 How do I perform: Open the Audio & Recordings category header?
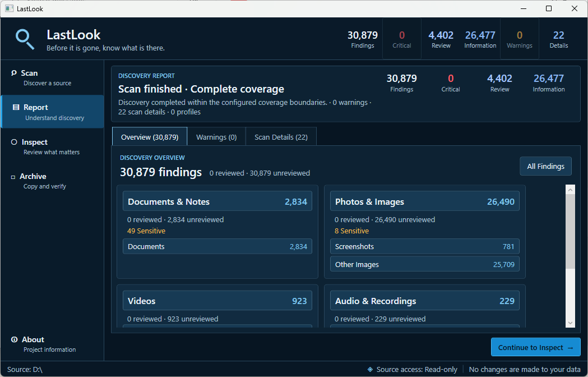pyautogui.click(x=425, y=301)
